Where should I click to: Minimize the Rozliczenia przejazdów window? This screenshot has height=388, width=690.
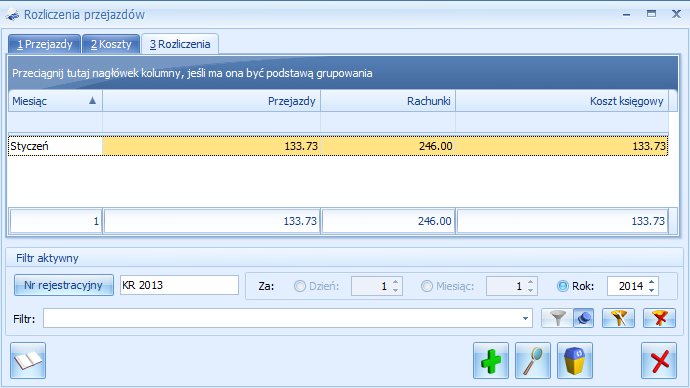click(626, 15)
